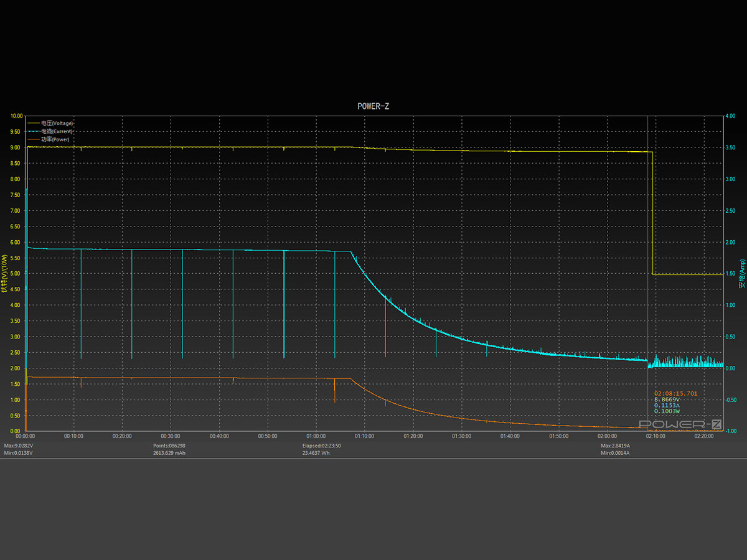Click the yellow Voltage legend line swatch

34,123
